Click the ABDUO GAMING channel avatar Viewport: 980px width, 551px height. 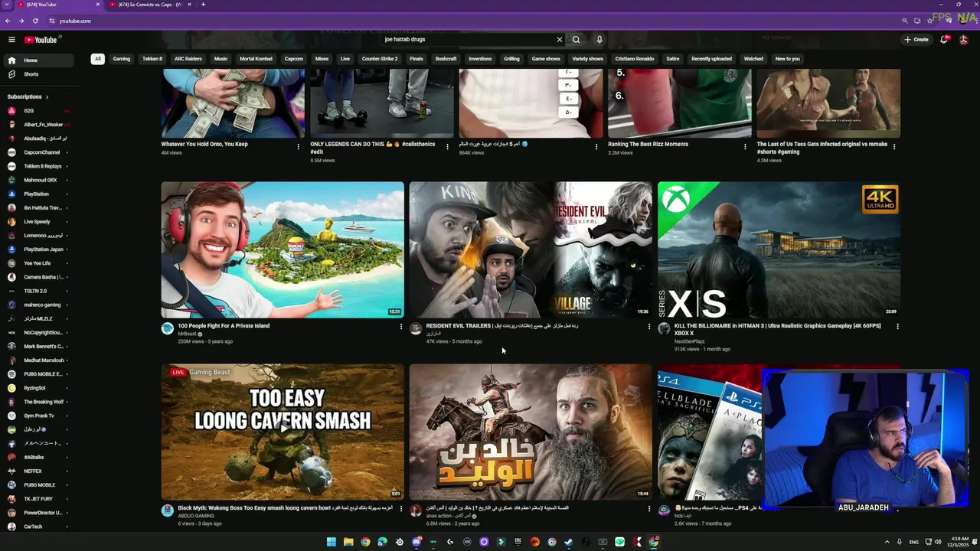[168, 510]
